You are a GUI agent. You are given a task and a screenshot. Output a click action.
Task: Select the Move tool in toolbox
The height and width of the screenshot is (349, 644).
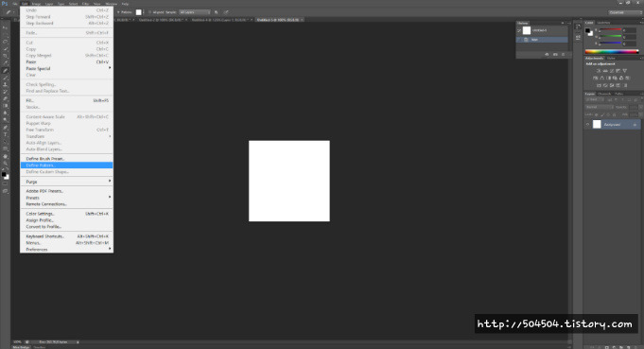tap(5, 27)
